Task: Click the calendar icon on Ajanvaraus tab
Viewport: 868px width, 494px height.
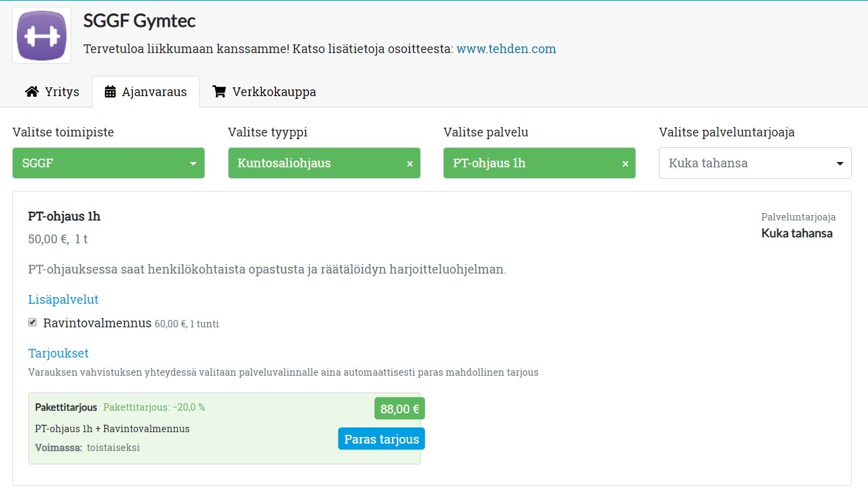Action: pyautogui.click(x=110, y=92)
